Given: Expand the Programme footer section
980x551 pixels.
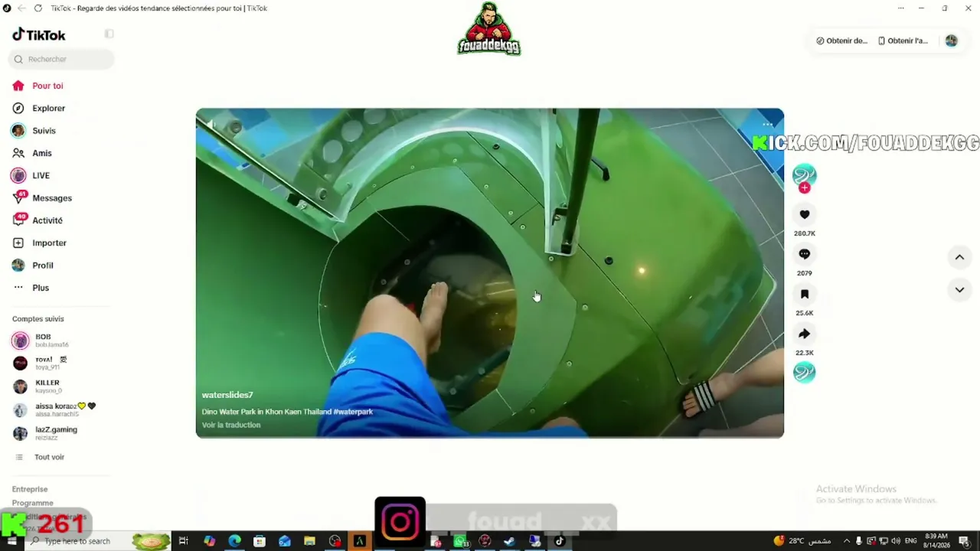Looking at the screenshot, I should click(x=33, y=503).
